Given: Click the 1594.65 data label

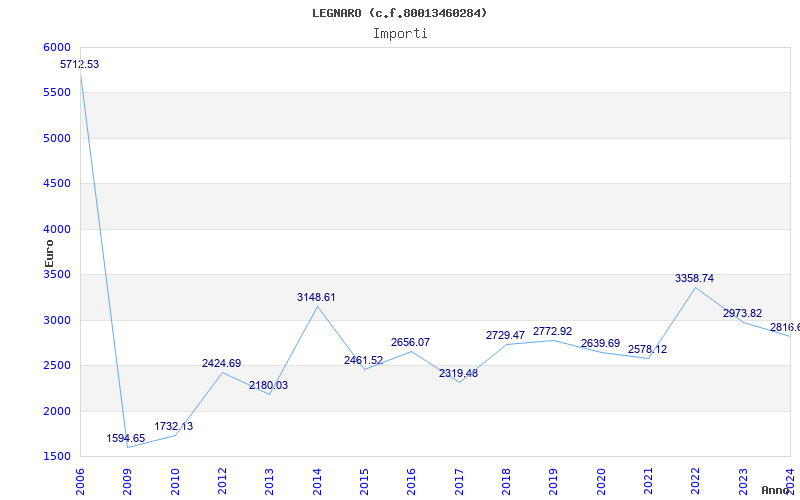Looking at the screenshot, I should tap(126, 438).
